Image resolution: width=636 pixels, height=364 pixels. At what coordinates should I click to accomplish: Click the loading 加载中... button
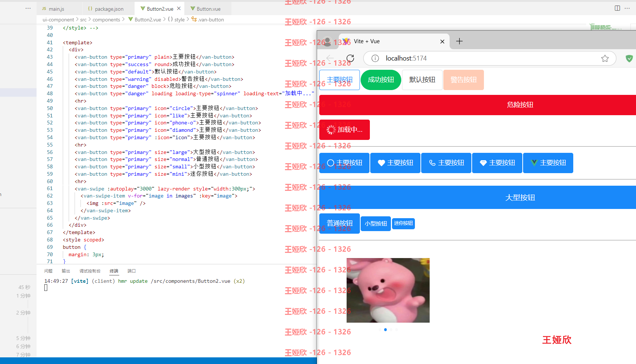pyautogui.click(x=344, y=130)
